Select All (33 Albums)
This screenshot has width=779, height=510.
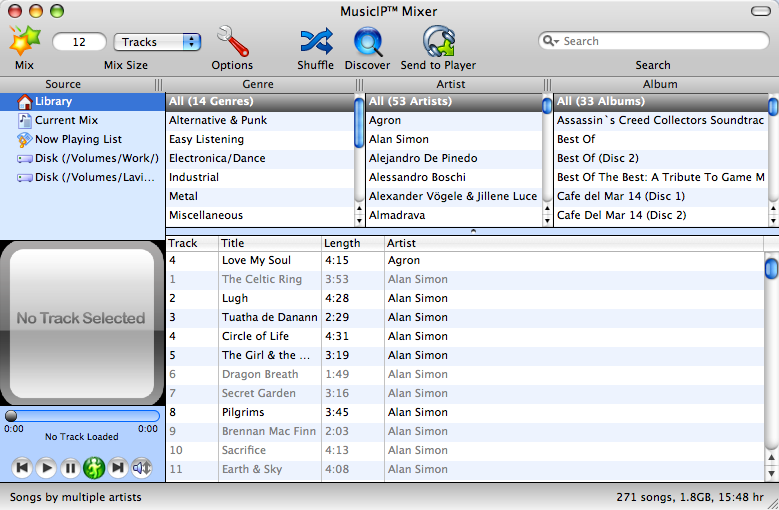point(661,101)
